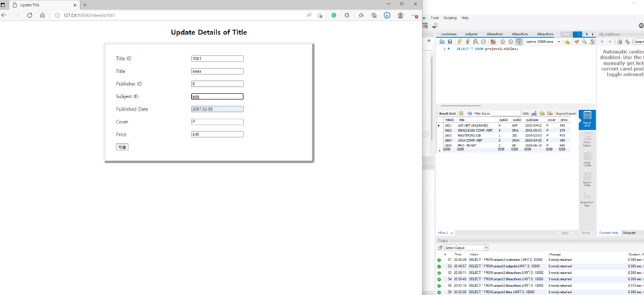Open Edge settings and more menu
The height and width of the screenshot is (295, 644).
(x=414, y=15)
